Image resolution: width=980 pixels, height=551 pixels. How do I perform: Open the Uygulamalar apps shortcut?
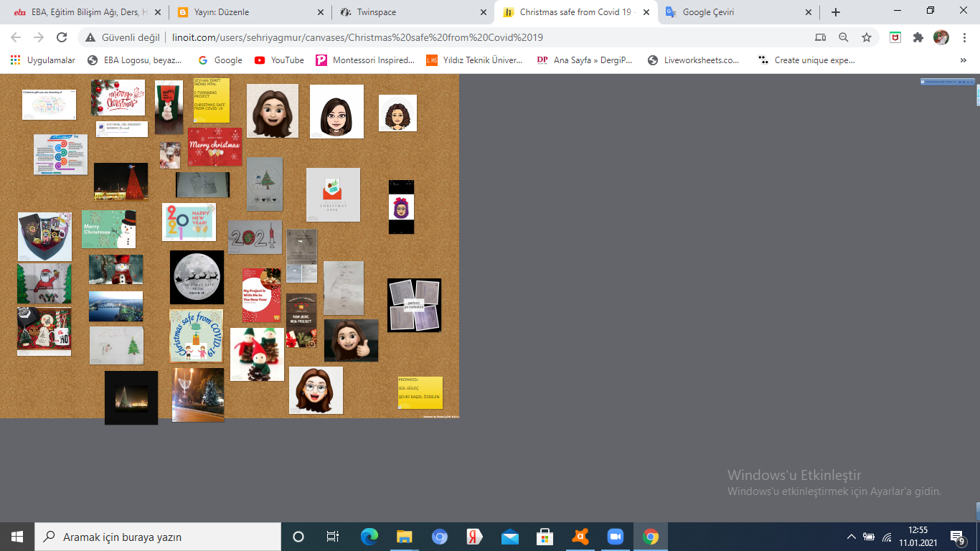click(x=43, y=60)
